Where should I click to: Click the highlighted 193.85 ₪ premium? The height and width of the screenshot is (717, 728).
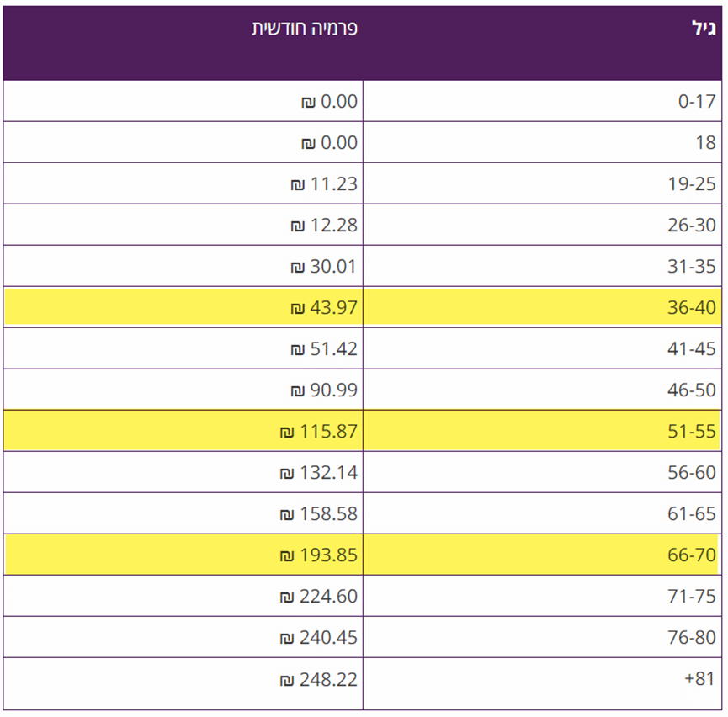pos(319,555)
